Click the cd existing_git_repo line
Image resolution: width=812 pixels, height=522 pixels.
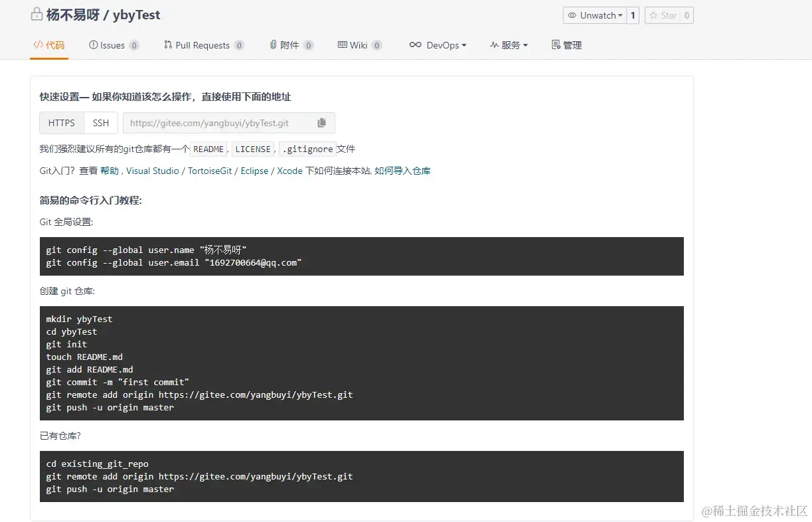(x=97, y=464)
